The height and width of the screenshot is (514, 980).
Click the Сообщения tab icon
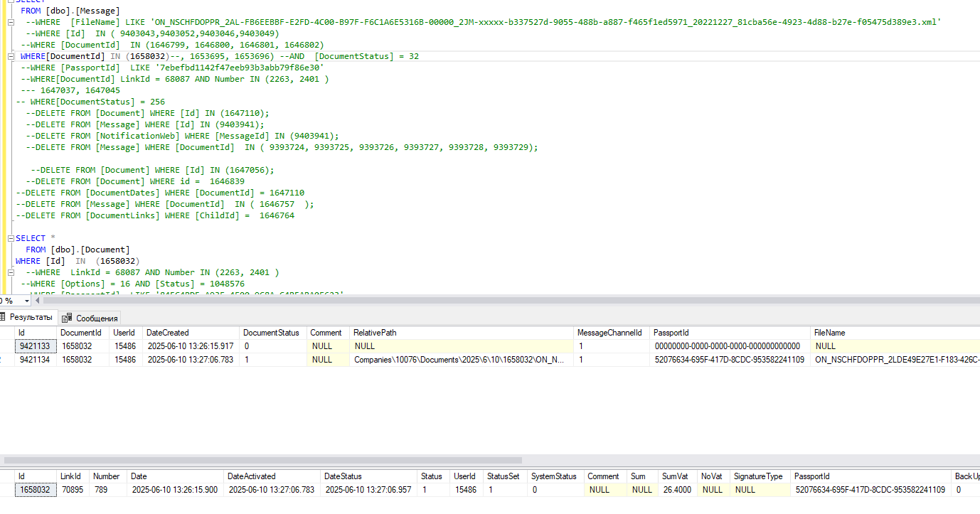click(68, 318)
